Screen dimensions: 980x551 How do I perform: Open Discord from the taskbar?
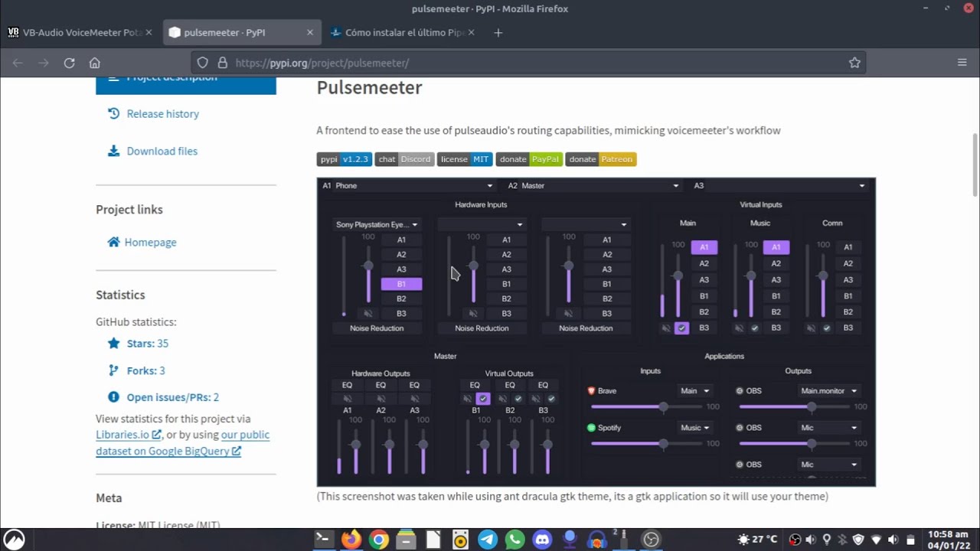(542, 540)
